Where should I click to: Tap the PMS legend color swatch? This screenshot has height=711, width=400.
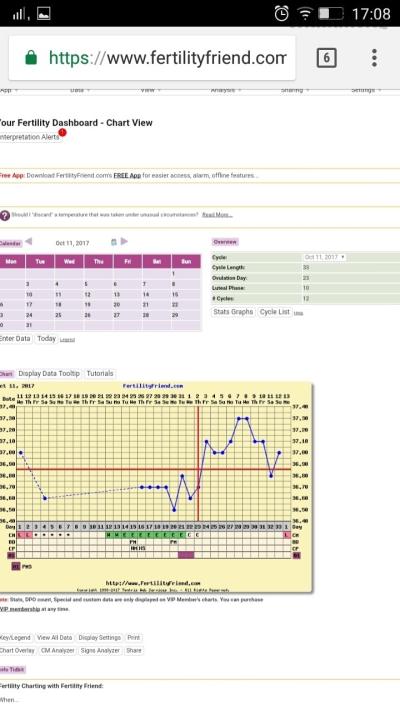tap(16, 566)
